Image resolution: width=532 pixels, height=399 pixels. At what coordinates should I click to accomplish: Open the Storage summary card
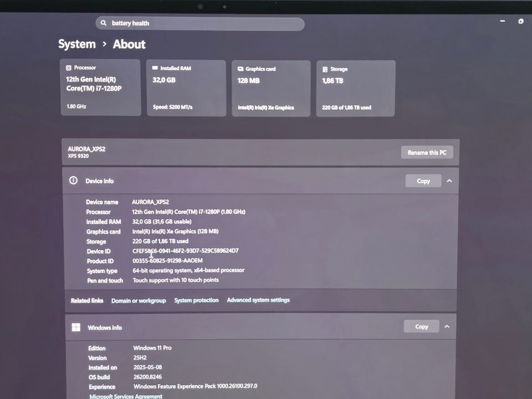(x=356, y=89)
